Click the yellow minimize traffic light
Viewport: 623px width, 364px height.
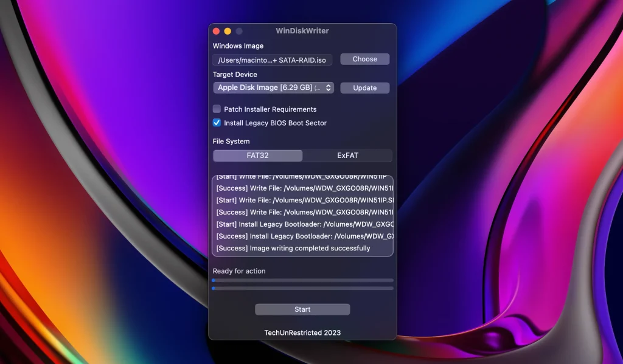(x=227, y=30)
